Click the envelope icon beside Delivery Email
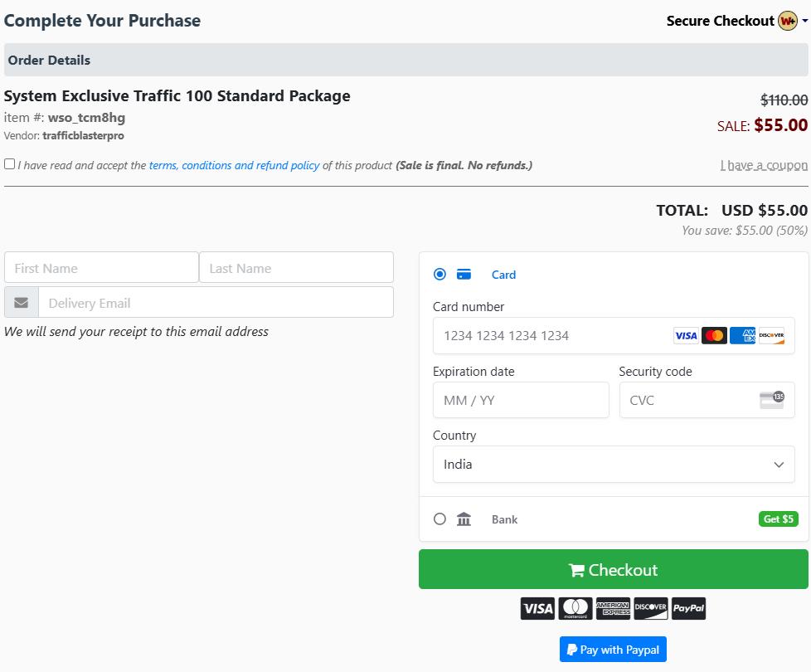 click(x=22, y=303)
